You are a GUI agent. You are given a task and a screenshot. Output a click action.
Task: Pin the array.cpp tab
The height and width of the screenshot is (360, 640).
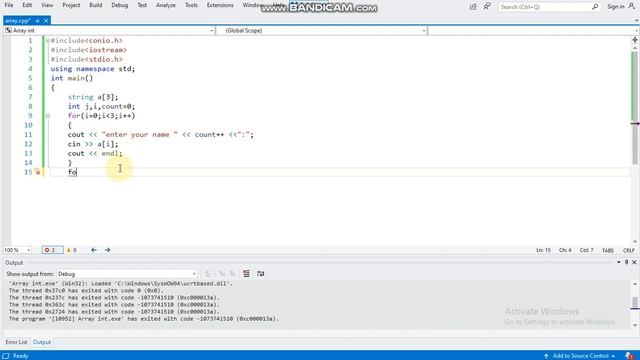coord(37,20)
